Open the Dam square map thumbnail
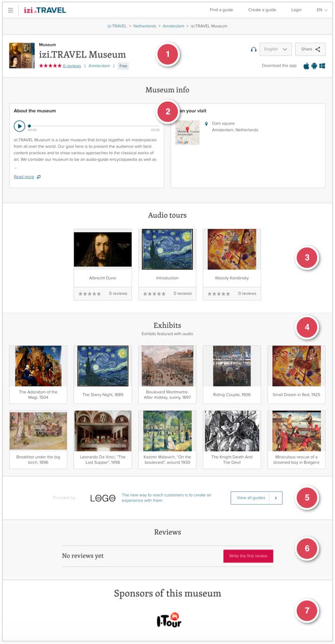Screen dimensions: 335x644 coord(187,132)
